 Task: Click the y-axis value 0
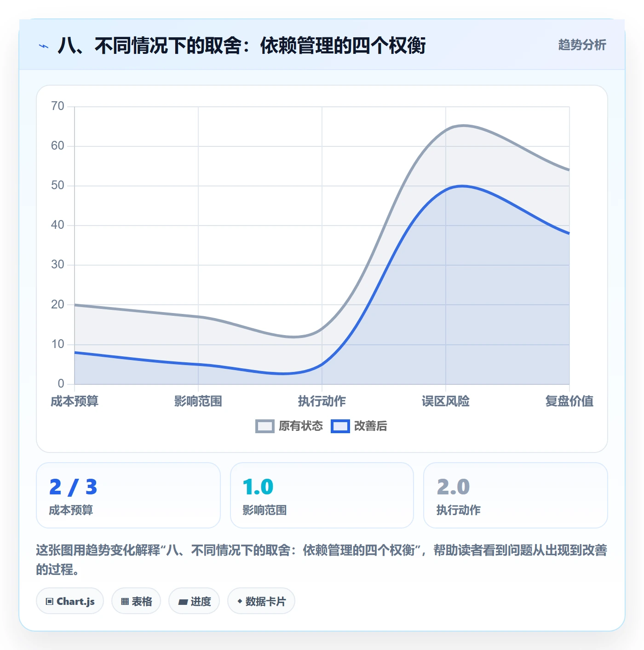pyautogui.click(x=61, y=384)
